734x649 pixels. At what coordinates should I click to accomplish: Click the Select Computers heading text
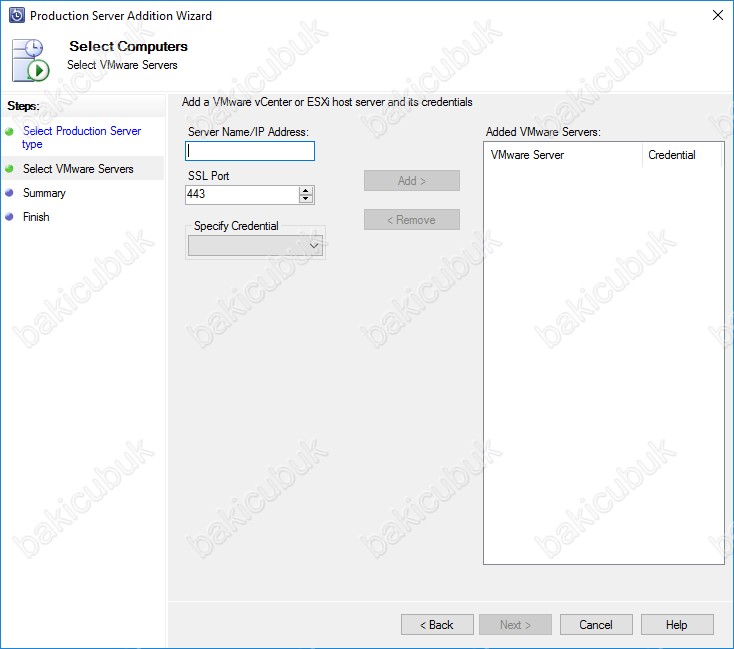pyautogui.click(x=128, y=46)
